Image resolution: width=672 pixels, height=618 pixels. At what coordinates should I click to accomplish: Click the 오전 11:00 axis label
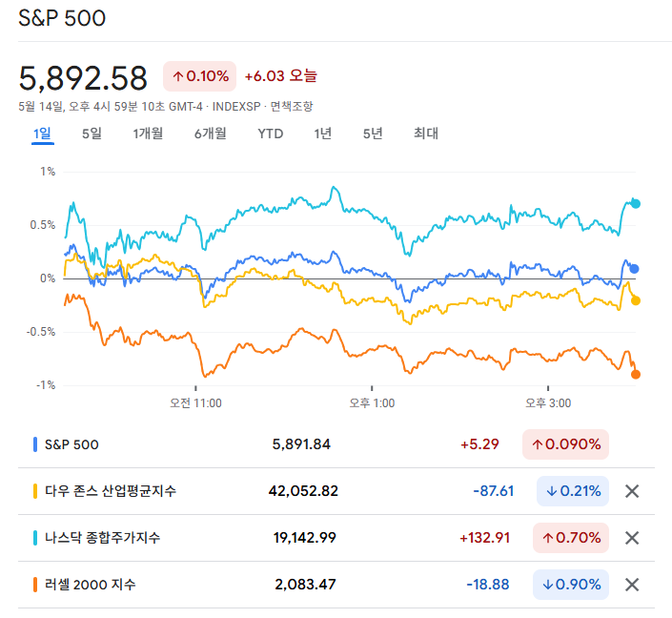(195, 403)
